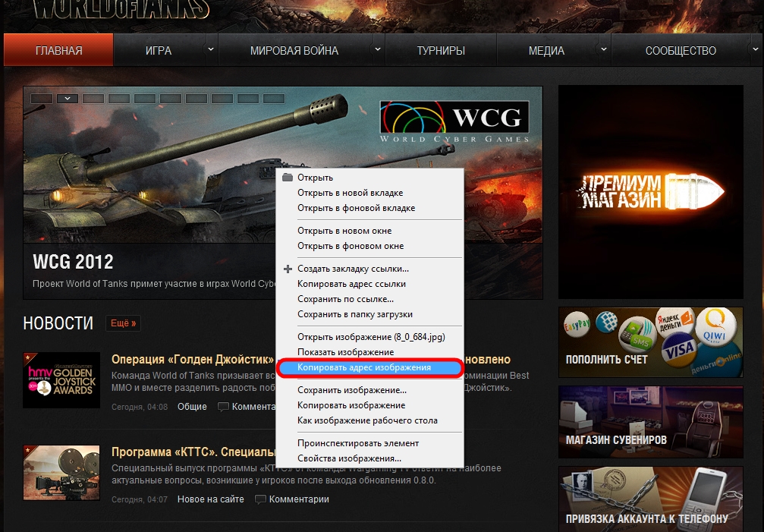Click the World of Tanks logo
Image resolution: width=764 pixels, height=532 pixels.
tap(122, 9)
